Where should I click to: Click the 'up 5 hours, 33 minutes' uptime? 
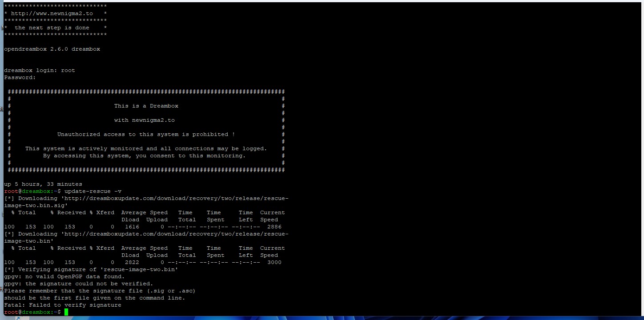(43, 184)
